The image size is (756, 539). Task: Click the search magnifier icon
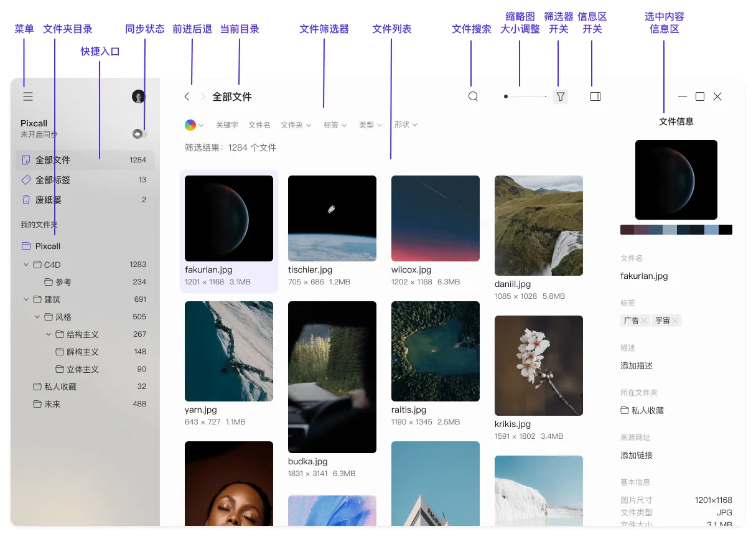point(473,96)
